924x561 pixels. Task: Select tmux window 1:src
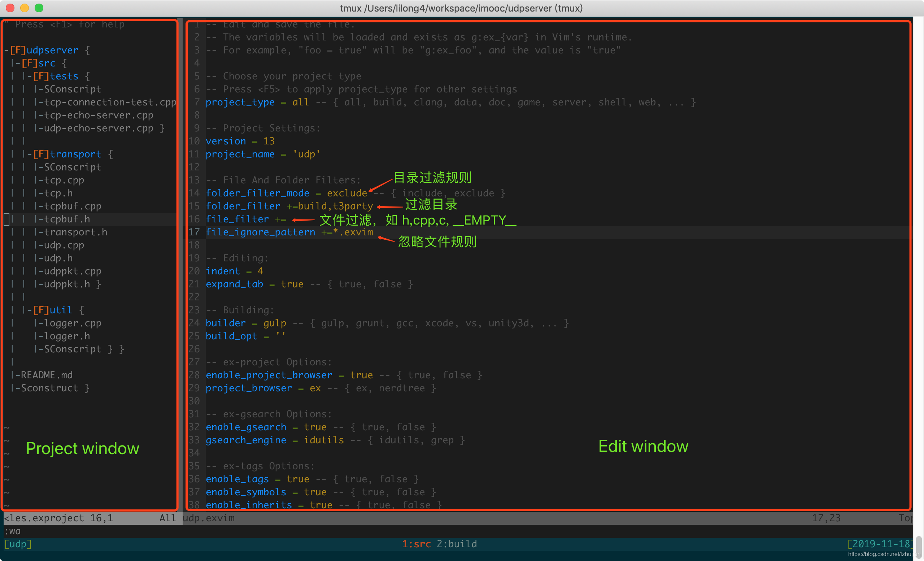click(x=416, y=544)
